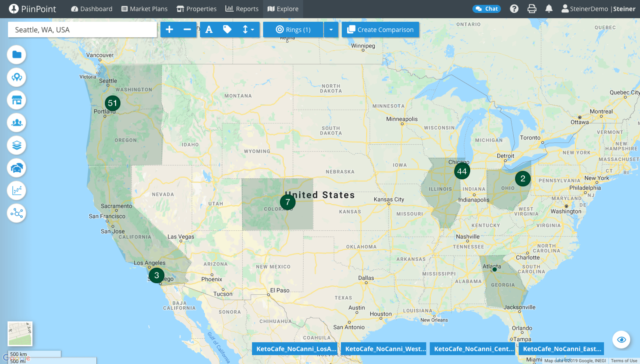This screenshot has height=364, width=640.
Task: Open the scatter chart analytics icon
Action: [x=17, y=190]
